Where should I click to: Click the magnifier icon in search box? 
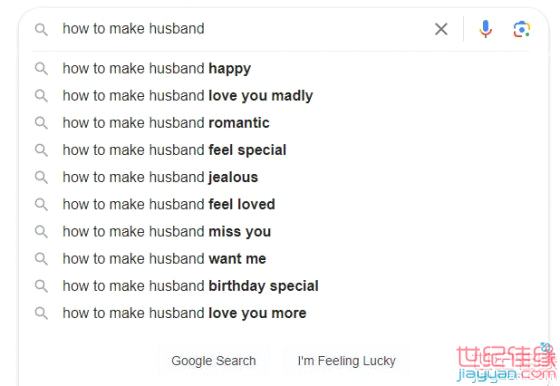[41, 29]
